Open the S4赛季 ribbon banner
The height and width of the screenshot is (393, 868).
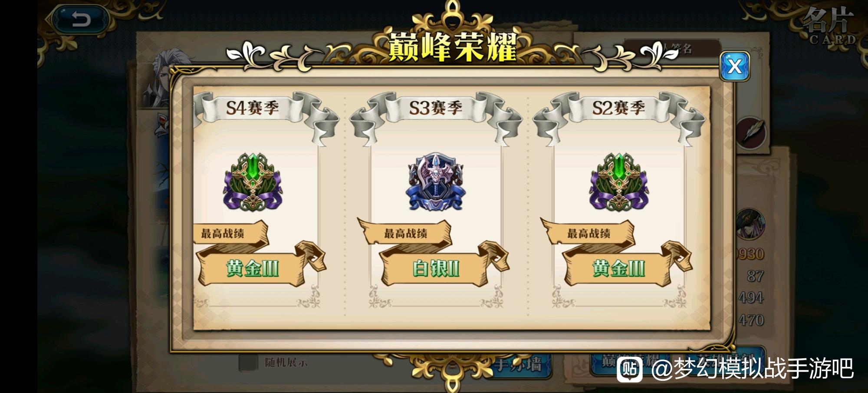pyautogui.click(x=253, y=108)
